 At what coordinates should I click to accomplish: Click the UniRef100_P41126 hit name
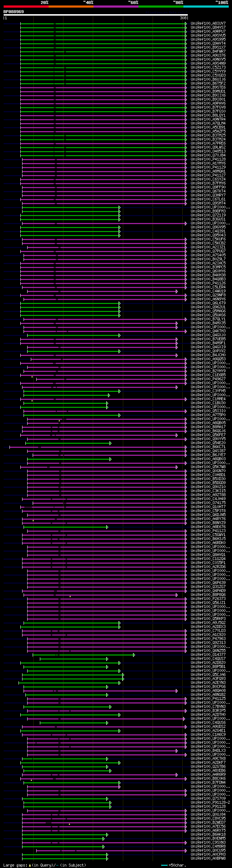tap(208, 283)
